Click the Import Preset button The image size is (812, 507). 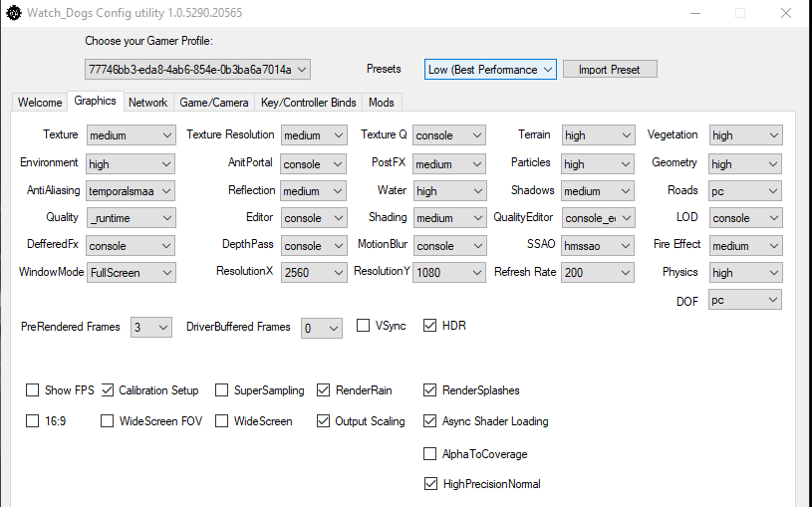610,70
